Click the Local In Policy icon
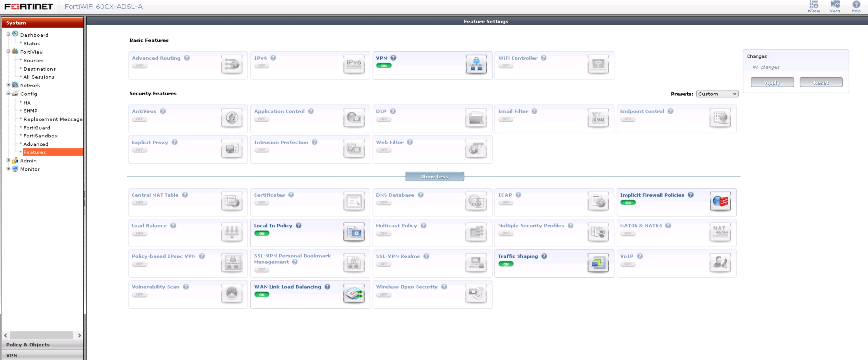The width and height of the screenshot is (868, 360). tap(354, 232)
